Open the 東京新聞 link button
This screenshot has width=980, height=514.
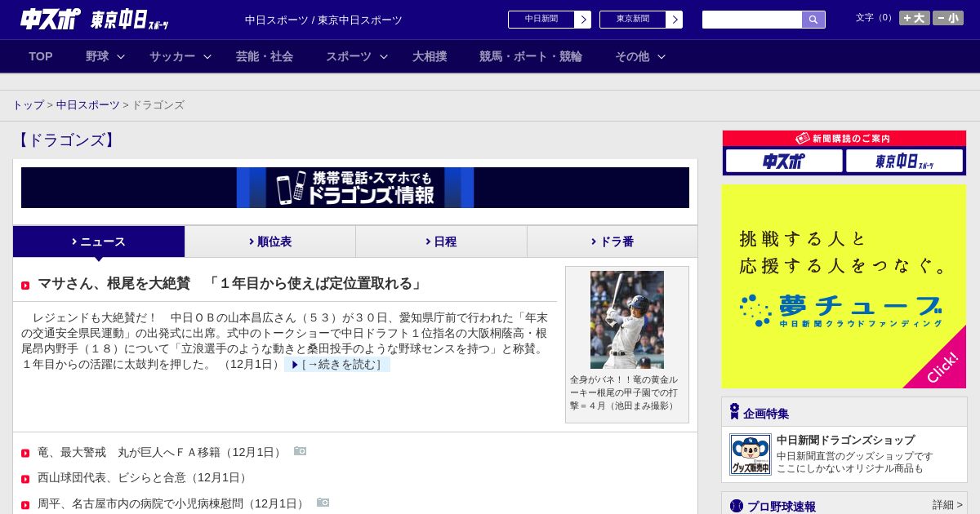633,20
